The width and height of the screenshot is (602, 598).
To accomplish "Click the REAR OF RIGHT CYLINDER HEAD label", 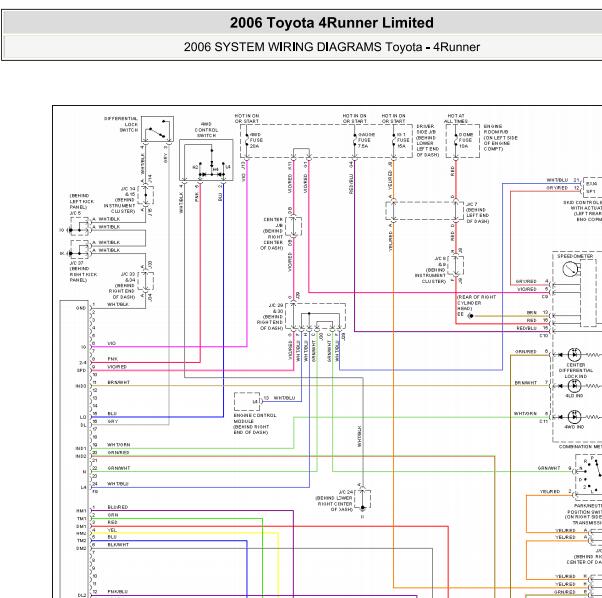I will [476, 302].
